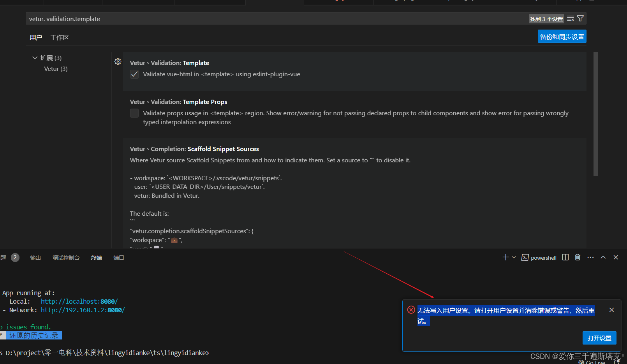
Task: Open the terminal launch profile dropdown chevron
Action: pyautogui.click(x=514, y=257)
